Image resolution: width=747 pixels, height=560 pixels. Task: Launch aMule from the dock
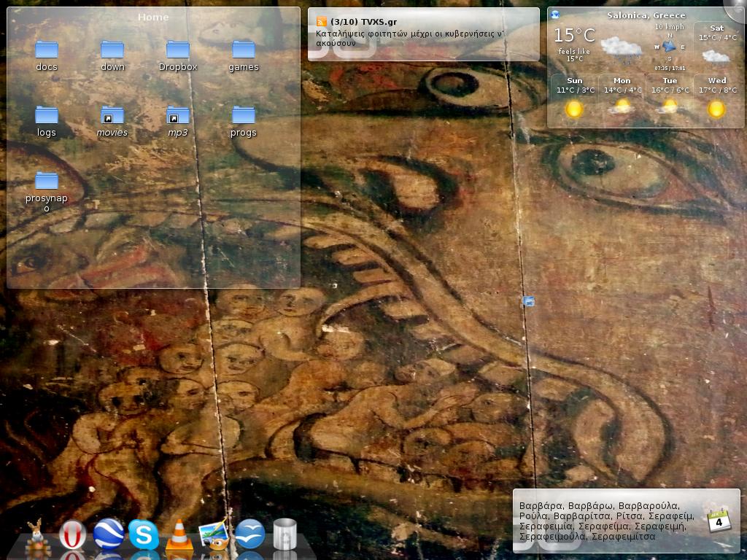pyautogui.click(x=38, y=534)
